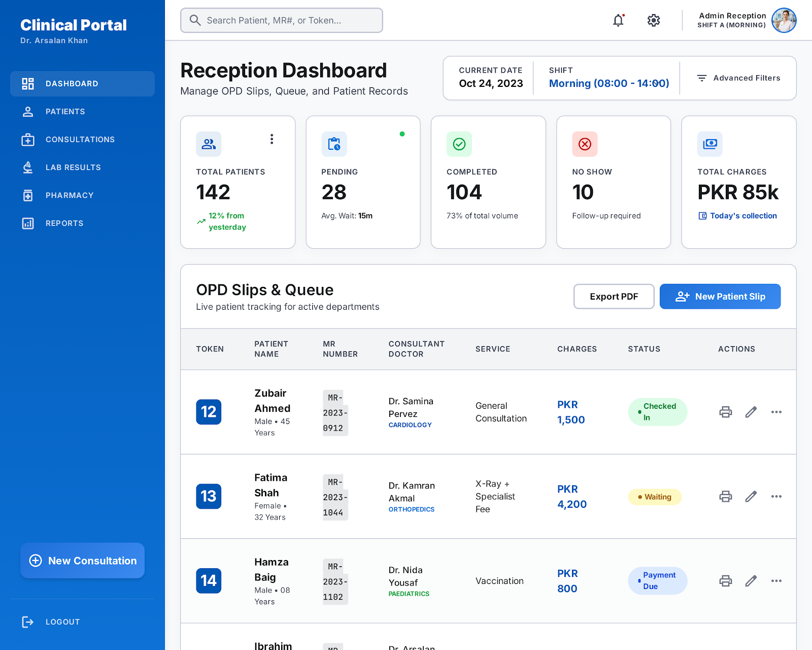The width and height of the screenshot is (812, 650).
Task: Click the Consultations medical bag icon
Action: [x=28, y=140]
